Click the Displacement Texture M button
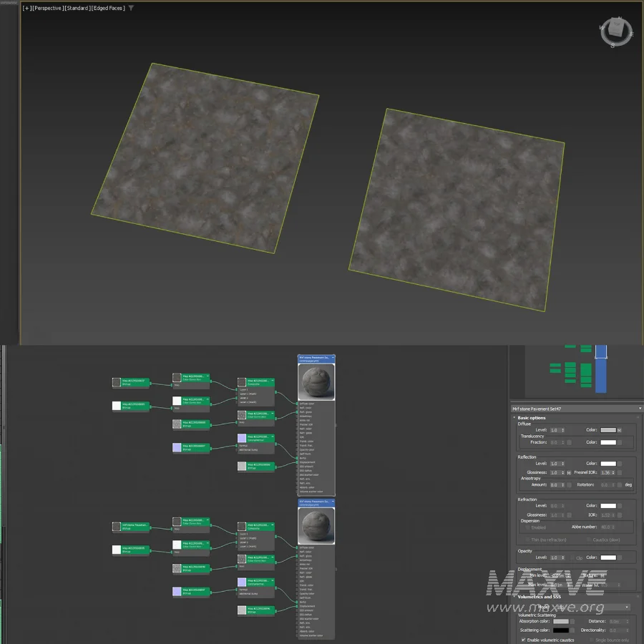Viewport: 644px width, 644px height. tap(602, 575)
